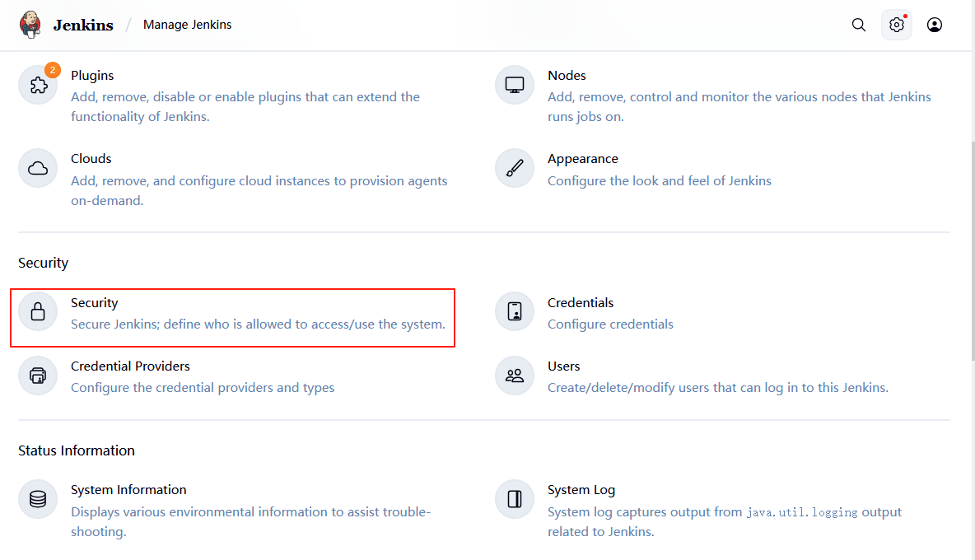The image size is (975, 560).
Task: Open the Users title link
Action: 563,366
